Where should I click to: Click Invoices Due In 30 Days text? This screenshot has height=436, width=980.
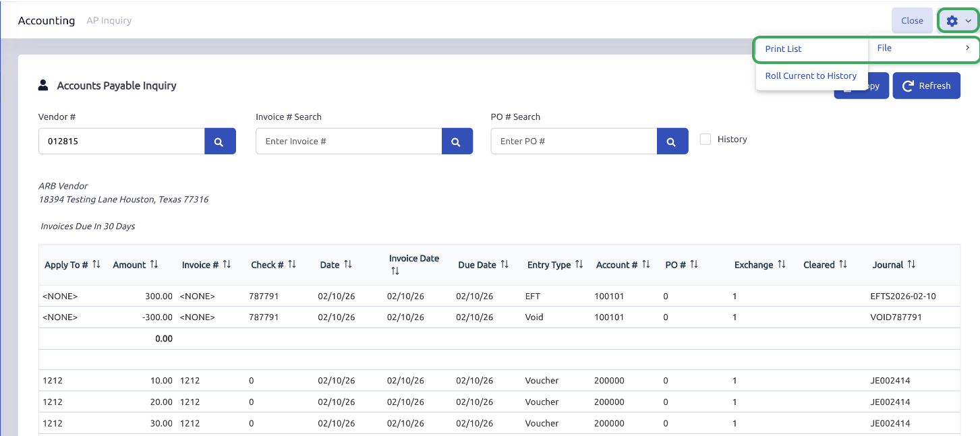(88, 226)
